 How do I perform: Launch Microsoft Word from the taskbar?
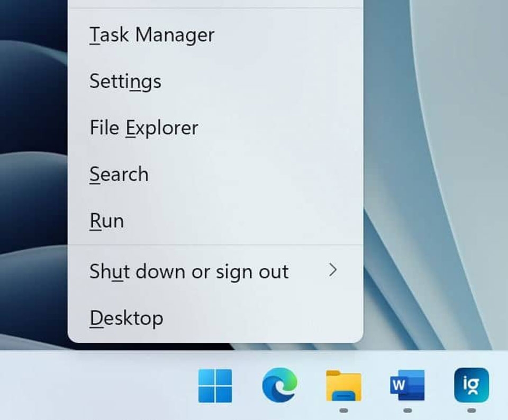406,386
